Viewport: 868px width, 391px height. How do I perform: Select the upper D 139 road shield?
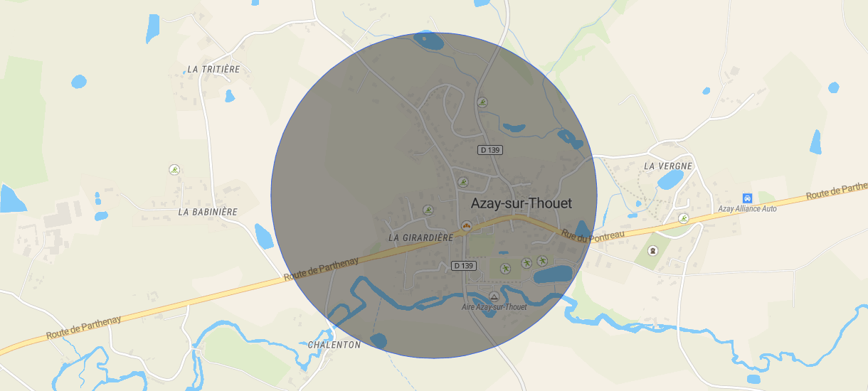(x=489, y=150)
